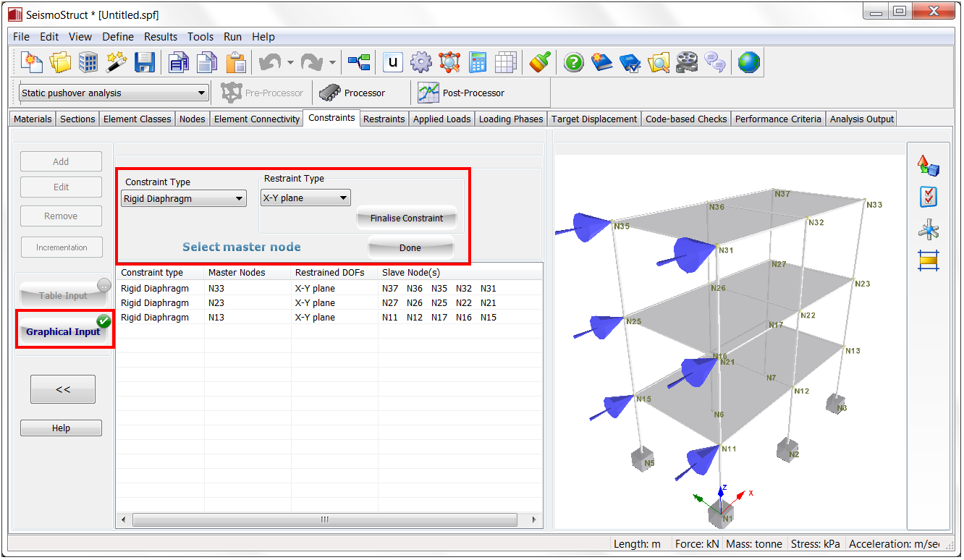Click the gear settings icon in toolbar

(x=420, y=63)
